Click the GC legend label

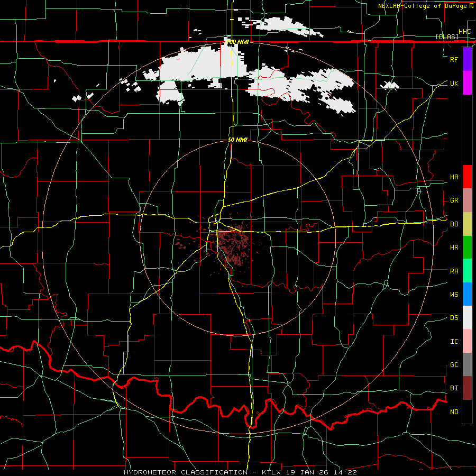(454, 365)
